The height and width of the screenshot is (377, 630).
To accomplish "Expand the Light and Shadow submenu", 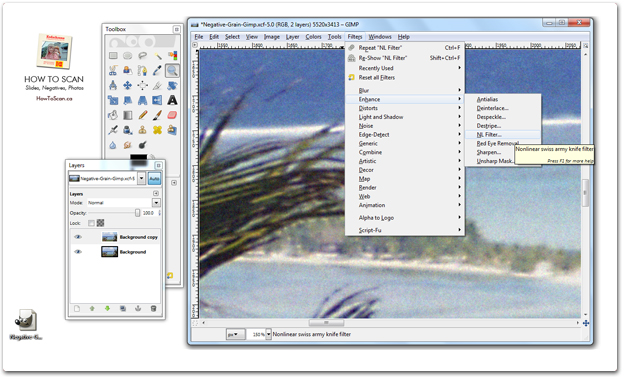I will point(405,117).
